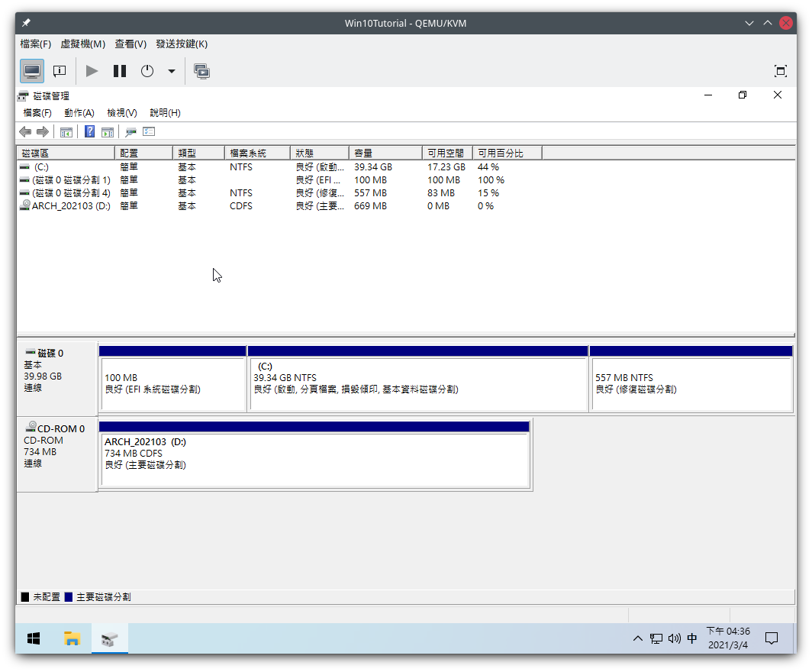
Task: Sort by the 配置 column header
Action: pyautogui.click(x=143, y=153)
